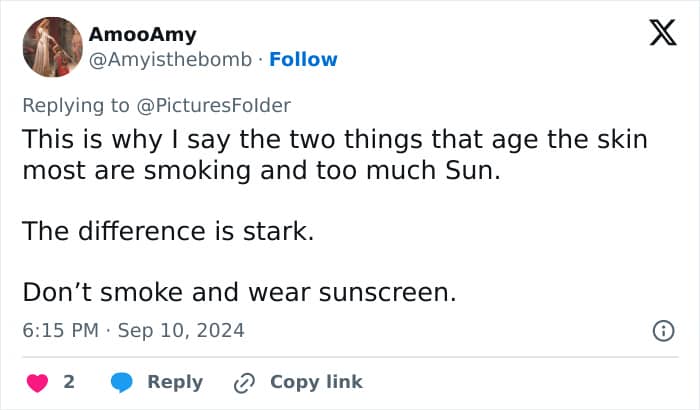Click the chain link copy icon
Image resolution: width=700 pixels, height=410 pixels.
point(245,382)
